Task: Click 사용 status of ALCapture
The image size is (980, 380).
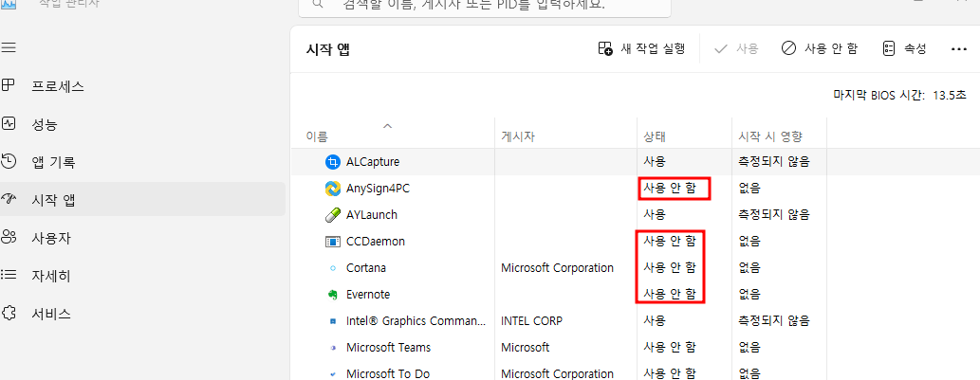Action: tap(655, 162)
